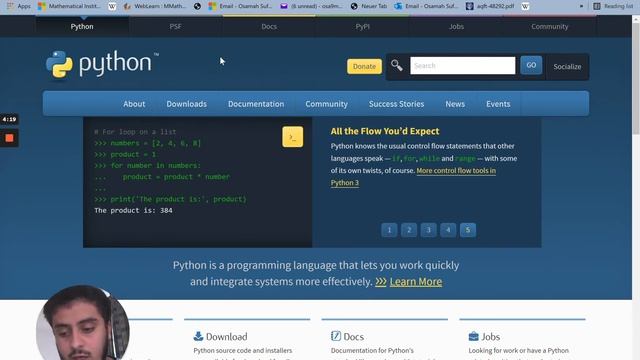Open the aqft-48292.pdf bookmark
Viewport: 640px width, 360px height.
[491, 6]
